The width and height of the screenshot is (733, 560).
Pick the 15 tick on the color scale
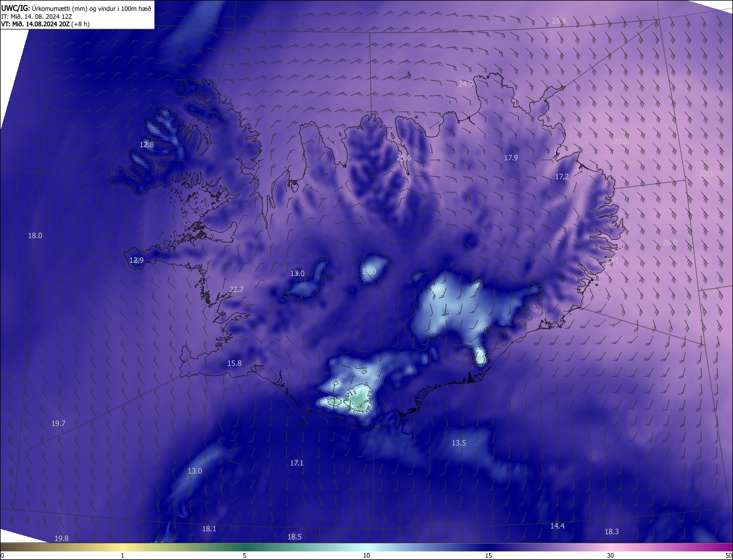coord(488,556)
